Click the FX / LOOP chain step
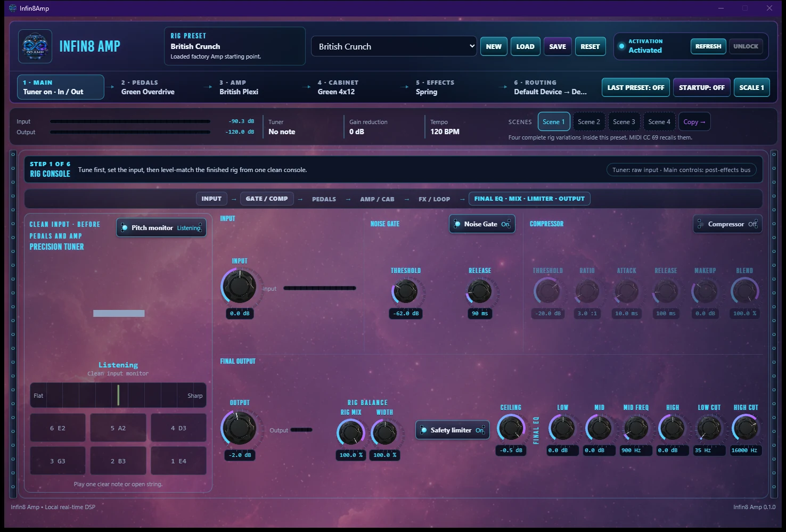786x532 pixels. pyautogui.click(x=434, y=199)
